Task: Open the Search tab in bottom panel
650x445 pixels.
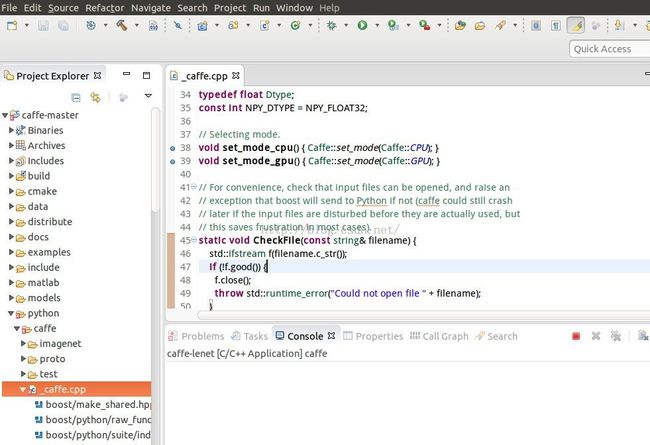Action: (496, 336)
